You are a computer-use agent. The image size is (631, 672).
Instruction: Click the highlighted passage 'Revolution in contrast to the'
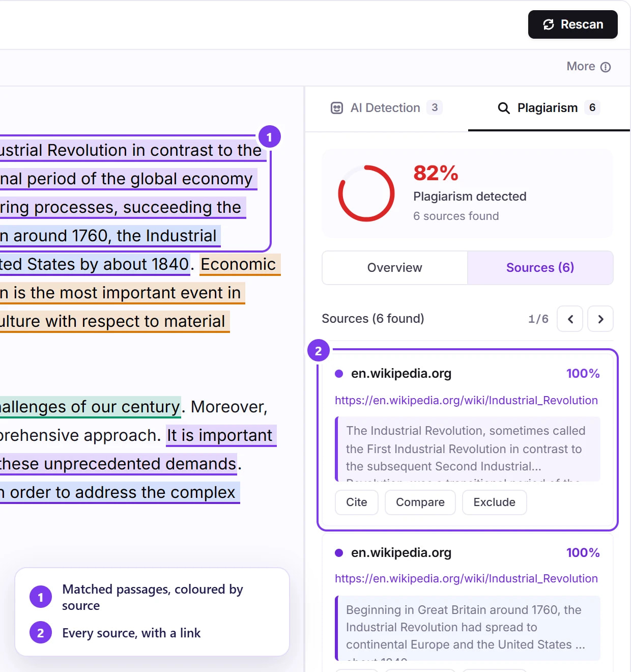tap(154, 151)
